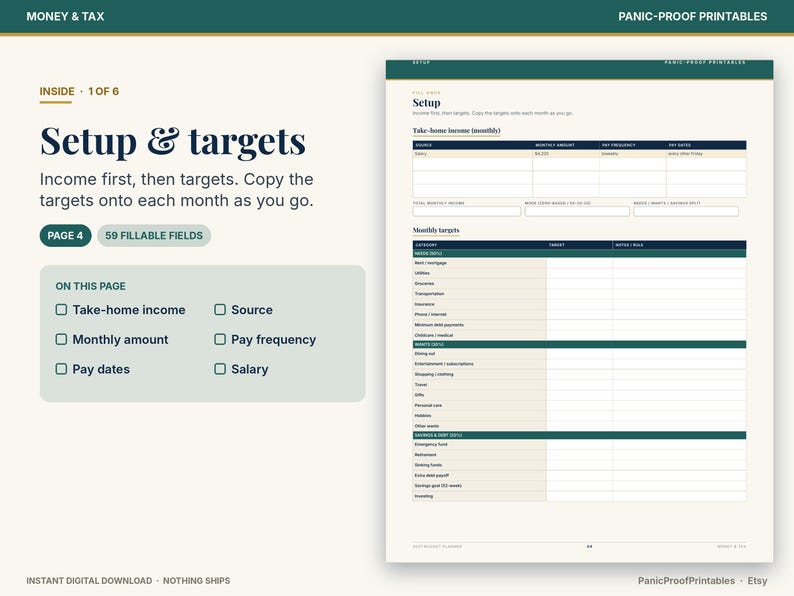
Task: Click INSIDE · 1 OF 6 label
Action: [79, 92]
